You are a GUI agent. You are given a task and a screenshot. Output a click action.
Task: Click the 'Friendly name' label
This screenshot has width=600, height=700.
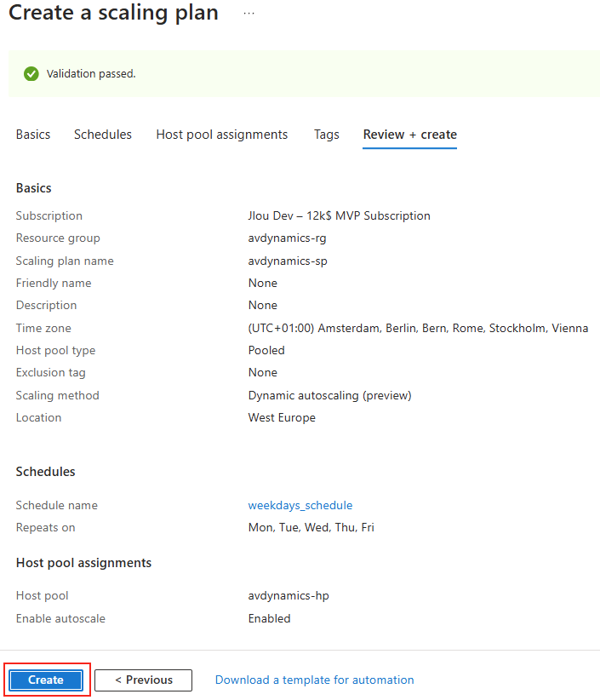point(54,283)
